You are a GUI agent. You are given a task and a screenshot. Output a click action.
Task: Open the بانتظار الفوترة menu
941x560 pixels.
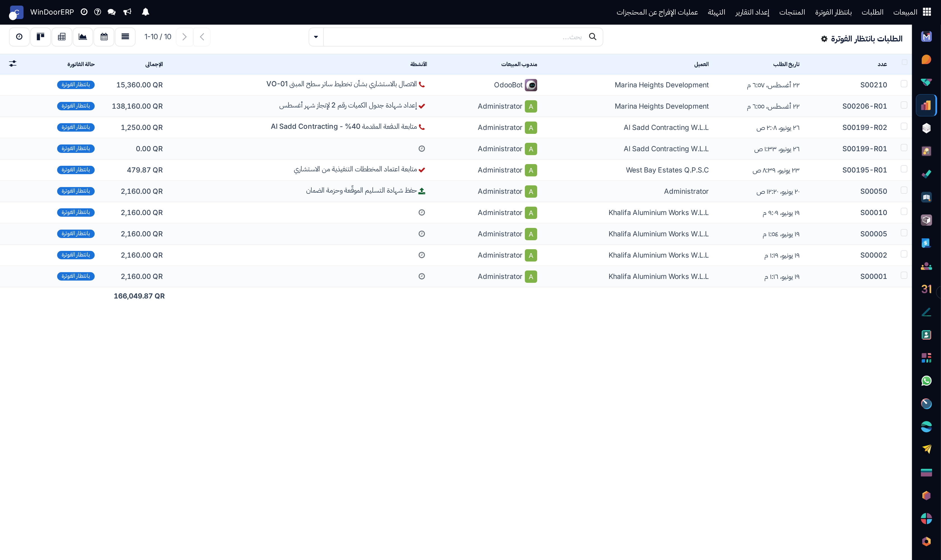(833, 12)
